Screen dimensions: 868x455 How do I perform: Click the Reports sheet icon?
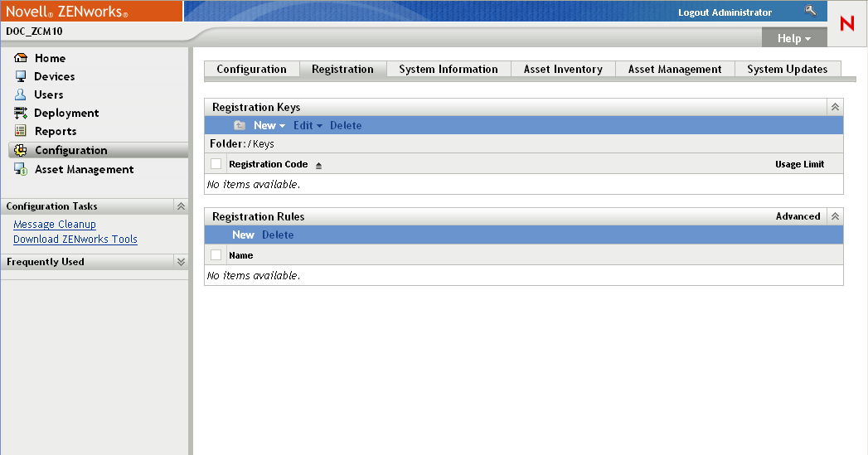21,131
